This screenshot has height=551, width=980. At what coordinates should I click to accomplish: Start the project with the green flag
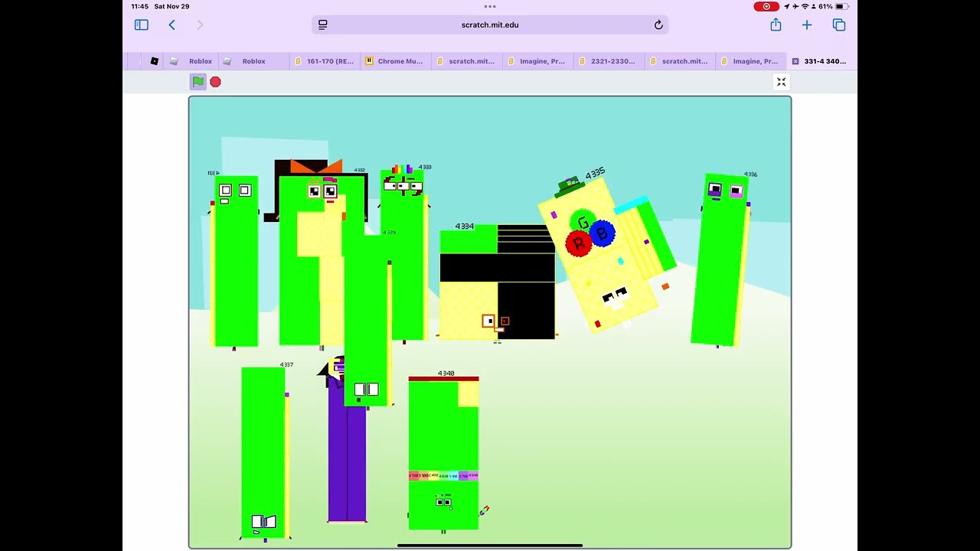tap(198, 82)
